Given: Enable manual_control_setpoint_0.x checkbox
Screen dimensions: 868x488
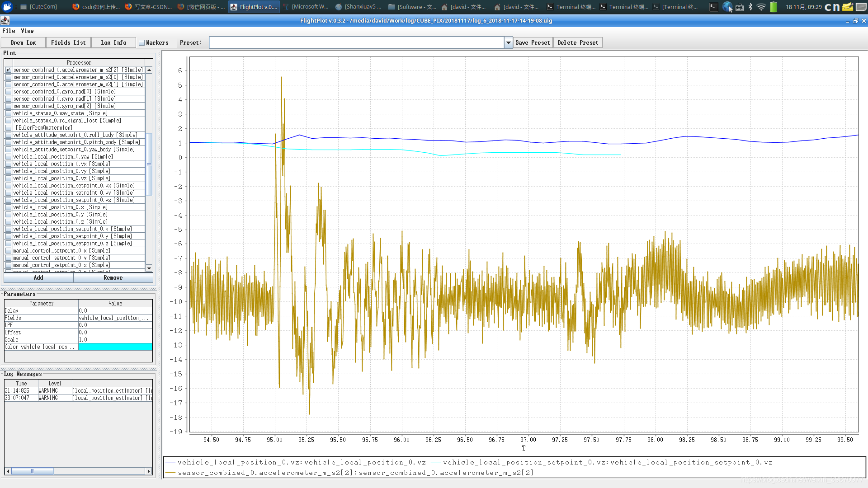Looking at the screenshot, I should coord(9,251).
